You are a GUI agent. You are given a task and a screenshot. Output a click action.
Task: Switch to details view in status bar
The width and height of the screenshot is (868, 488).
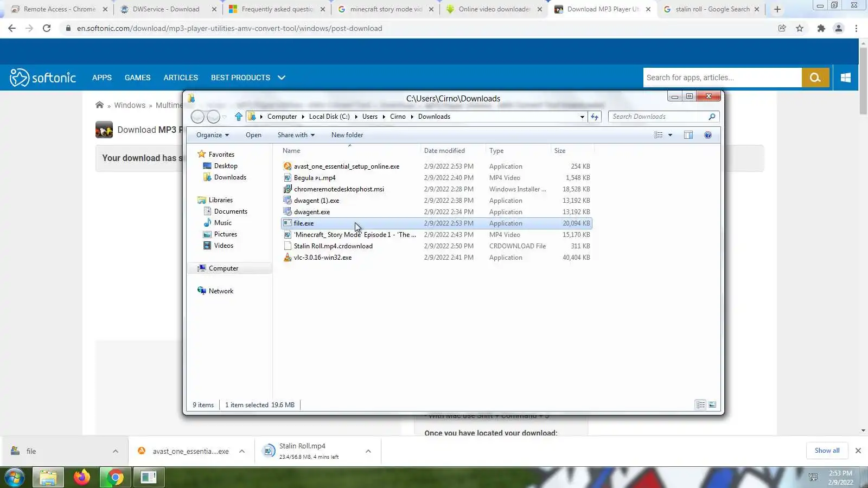coord(701,404)
